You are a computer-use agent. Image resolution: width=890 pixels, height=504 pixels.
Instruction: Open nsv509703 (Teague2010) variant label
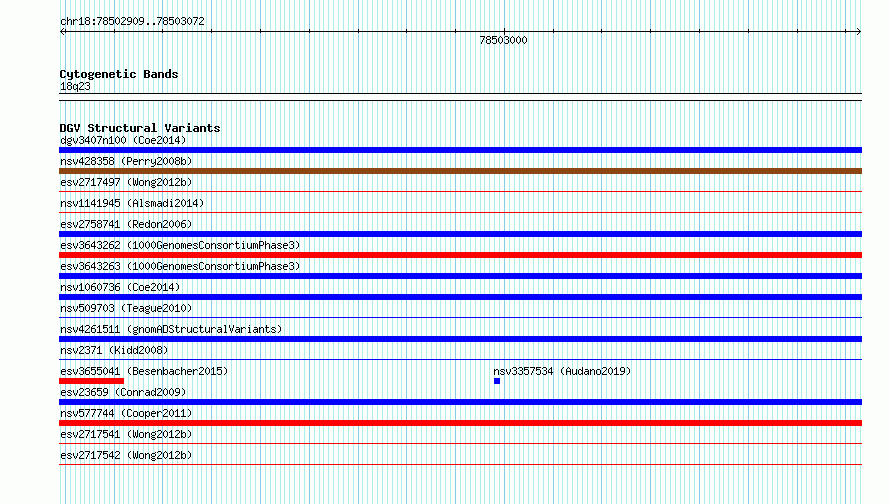[126, 308]
